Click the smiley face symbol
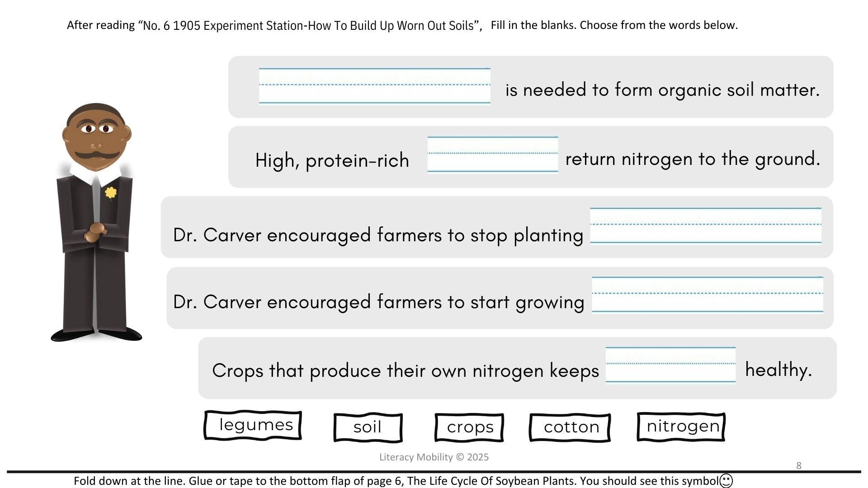 tap(726, 481)
